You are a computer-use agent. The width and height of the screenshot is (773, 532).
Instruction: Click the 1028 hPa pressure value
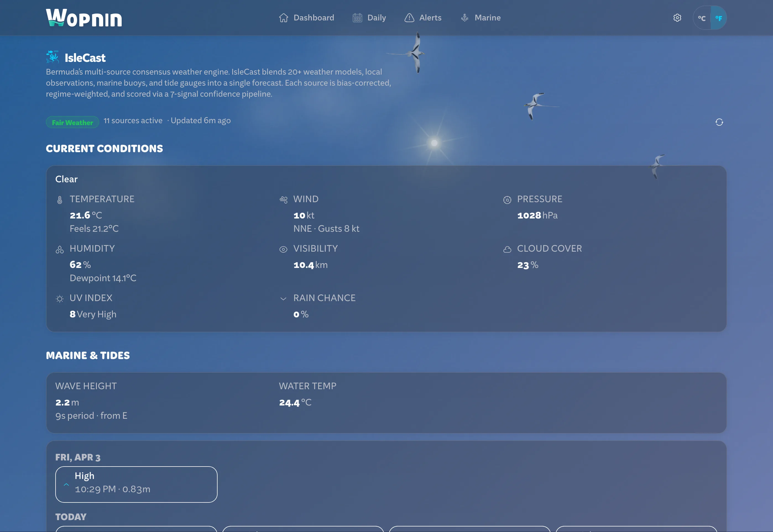click(537, 215)
